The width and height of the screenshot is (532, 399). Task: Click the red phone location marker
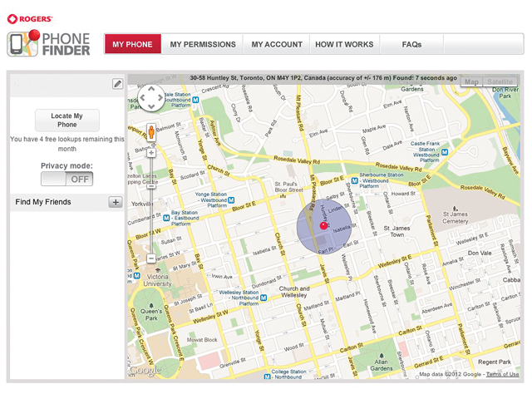click(x=323, y=225)
